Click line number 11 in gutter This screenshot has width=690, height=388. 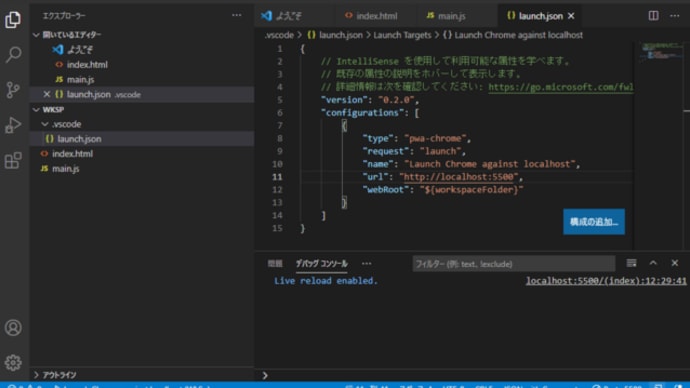click(277, 177)
